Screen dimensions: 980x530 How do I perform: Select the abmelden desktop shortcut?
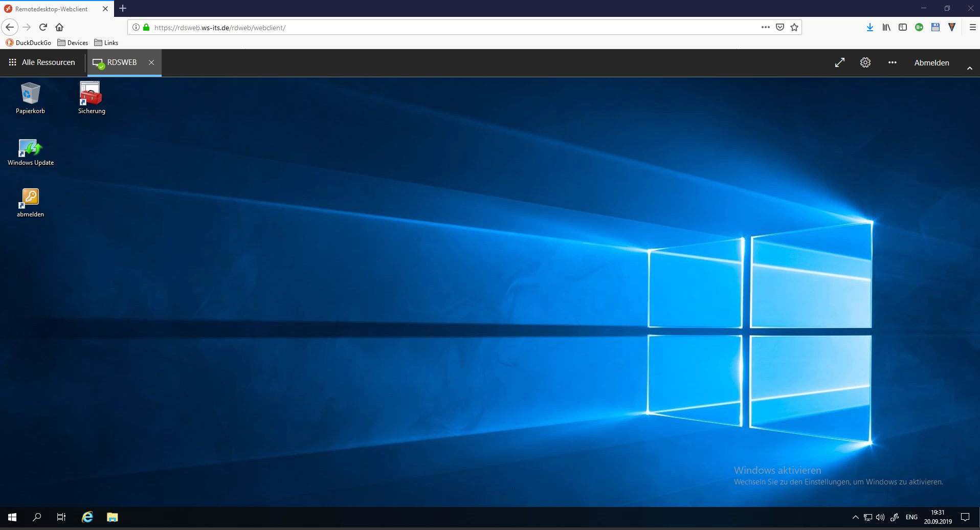[30, 203]
